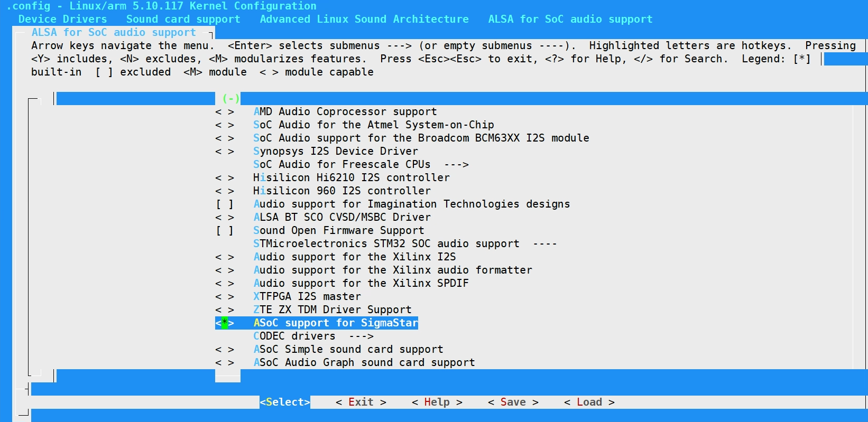Screen dimensions: 868x422
Task: Toggle XTFPGA I2S master state
Action: (x=225, y=296)
